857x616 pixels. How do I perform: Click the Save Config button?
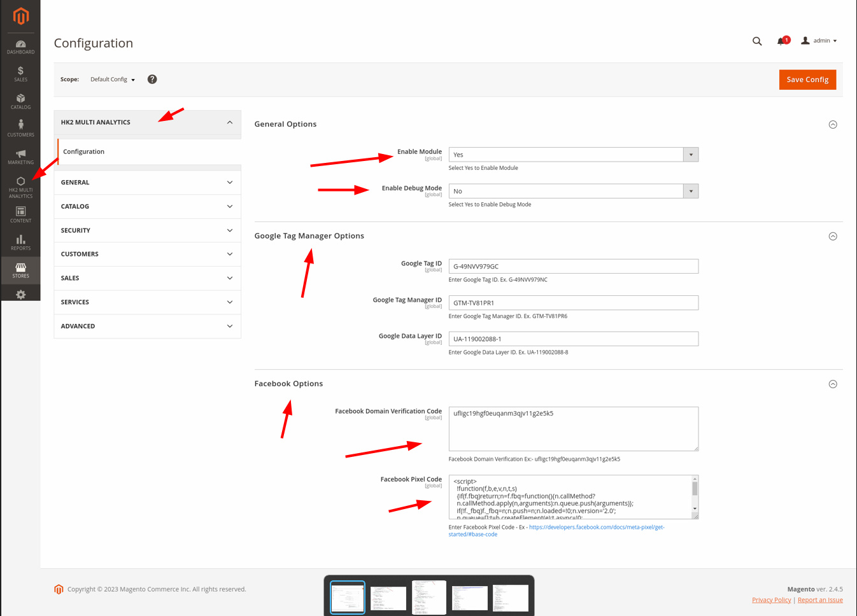(807, 80)
